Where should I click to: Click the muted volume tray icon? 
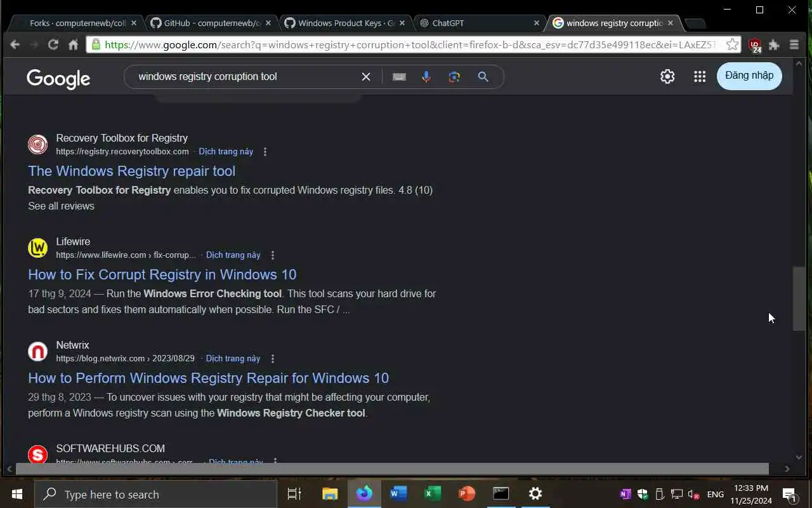(694, 494)
